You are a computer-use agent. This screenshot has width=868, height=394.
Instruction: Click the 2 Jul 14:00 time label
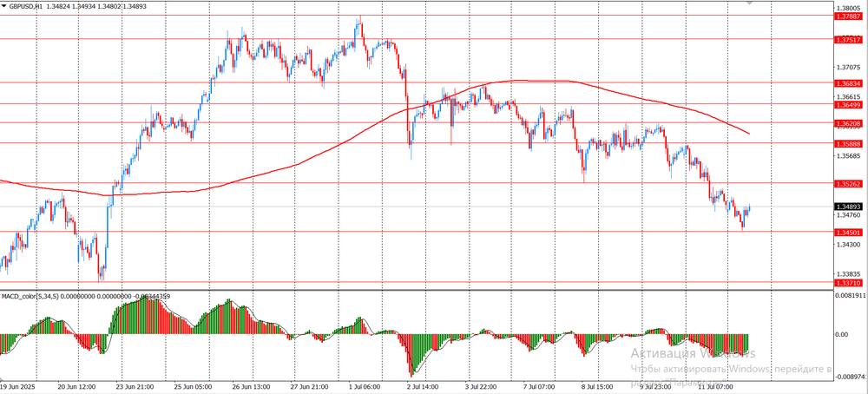click(422, 385)
